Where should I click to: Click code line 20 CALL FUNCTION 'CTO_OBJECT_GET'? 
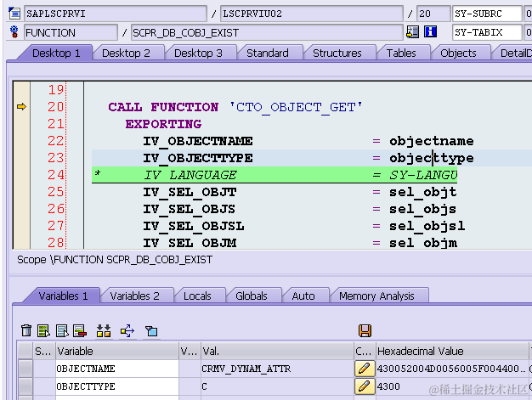[235, 107]
